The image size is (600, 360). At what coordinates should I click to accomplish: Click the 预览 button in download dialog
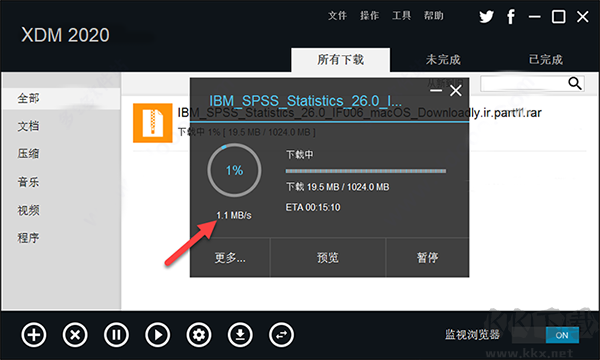pyautogui.click(x=328, y=257)
